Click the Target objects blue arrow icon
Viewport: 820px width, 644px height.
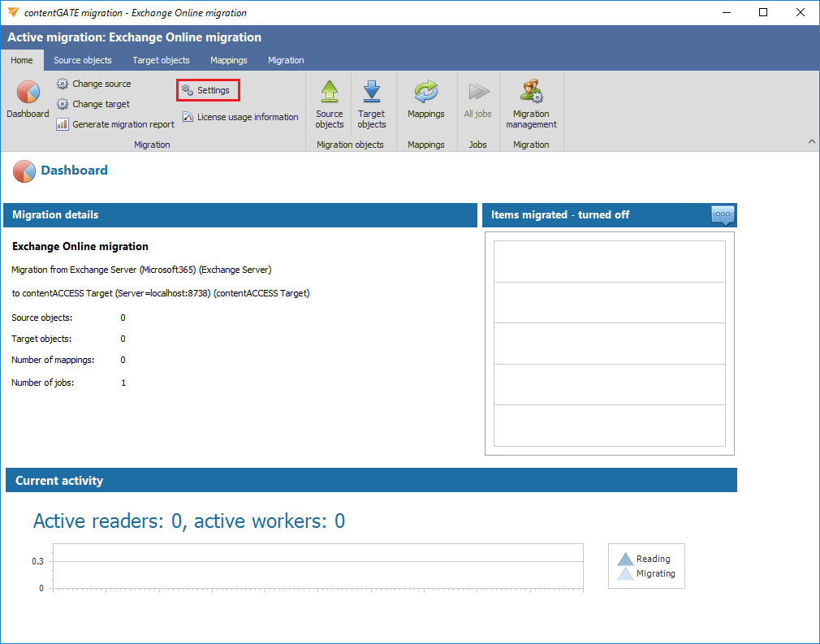click(372, 93)
